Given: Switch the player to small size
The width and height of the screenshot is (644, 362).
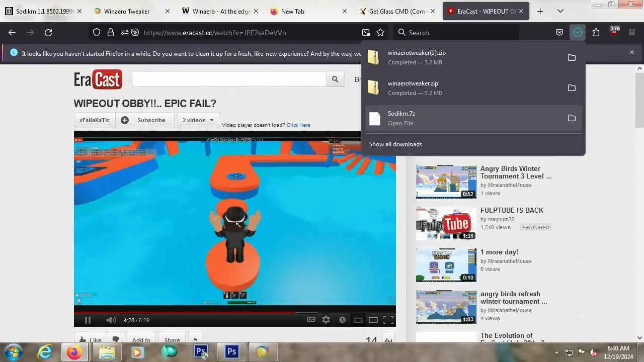Looking at the screenshot, I should pos(358,320).
